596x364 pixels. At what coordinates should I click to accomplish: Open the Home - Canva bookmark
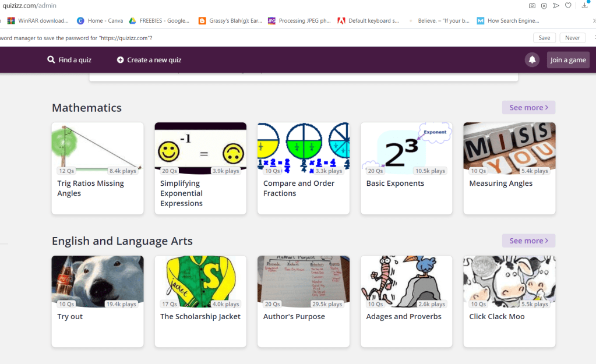[100, 21]
